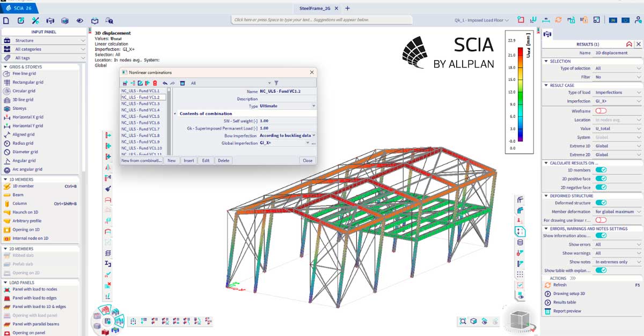
Task: Open the Imperfection dropdown showing GI_X+ in the Results panel
Action: click(x=618, y=101)
